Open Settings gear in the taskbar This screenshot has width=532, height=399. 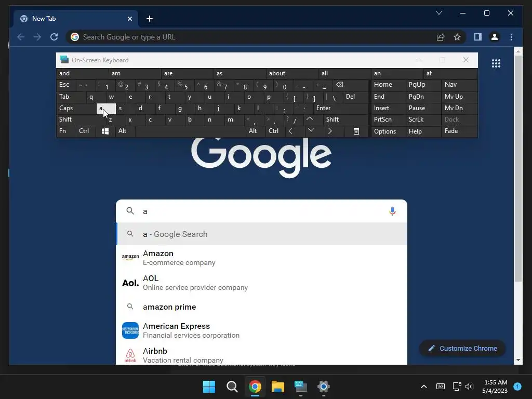[x=323, y=387]
